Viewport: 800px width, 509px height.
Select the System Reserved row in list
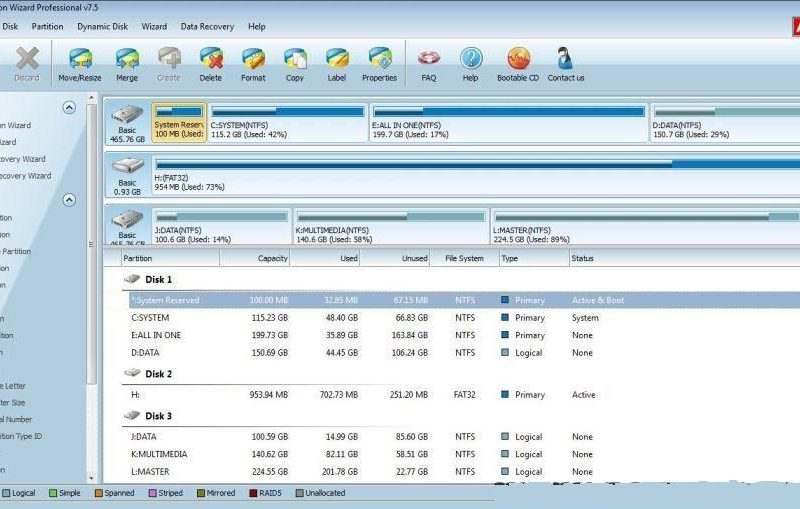coord(464,300)
